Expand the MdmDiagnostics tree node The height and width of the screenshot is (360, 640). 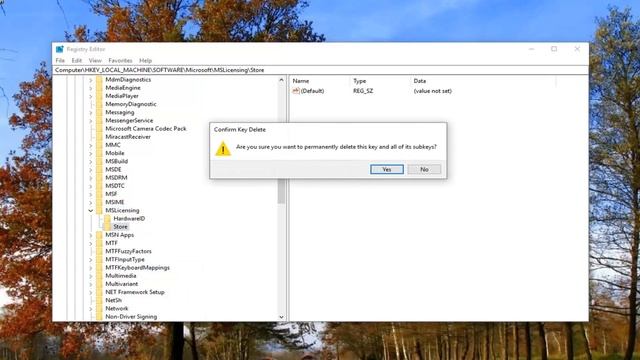click(x=91, y=80)
